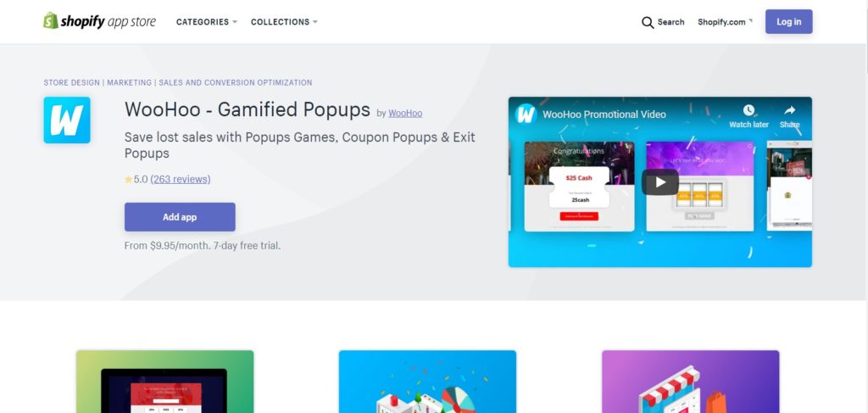Image resolution: width=868 pixels, height=413 pixels.
Task: Expand the Collections dropdown
Action: point(284,22)
